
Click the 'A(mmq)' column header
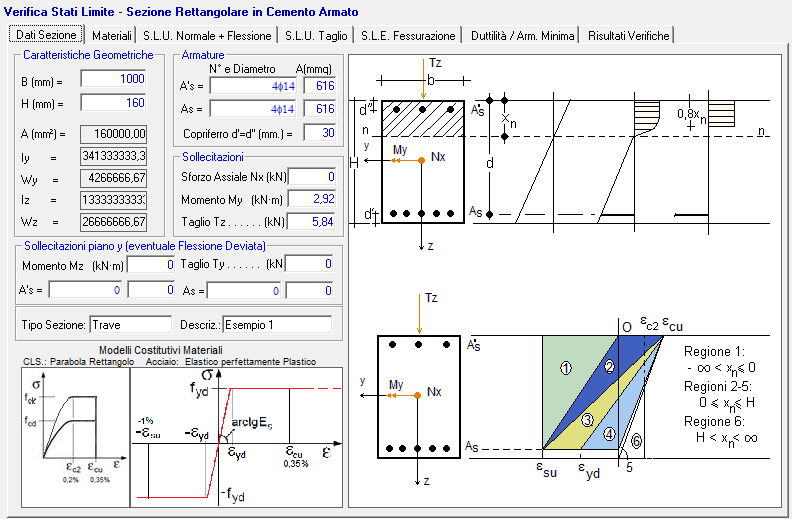[314, 69]
